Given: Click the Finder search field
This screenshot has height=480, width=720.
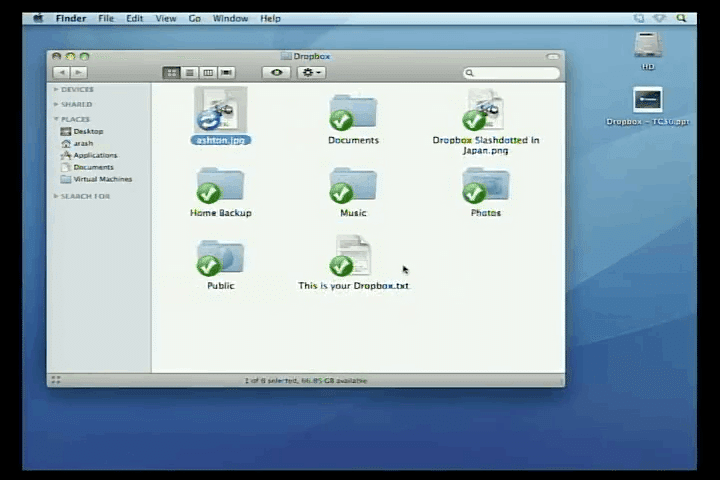Looking at the screenshot, I should (512, 73).
